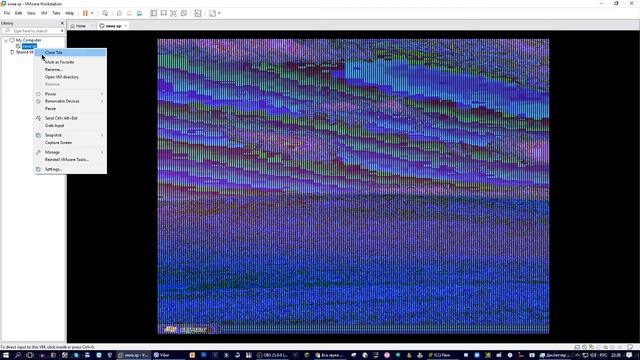Enter full screen mode toolbar icon
The image size is (640, 360).
point(173,13)
